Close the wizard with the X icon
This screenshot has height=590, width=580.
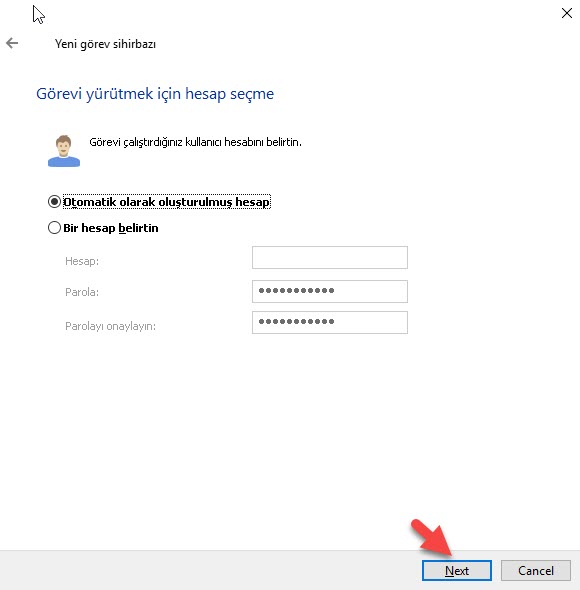coord(566,13)
